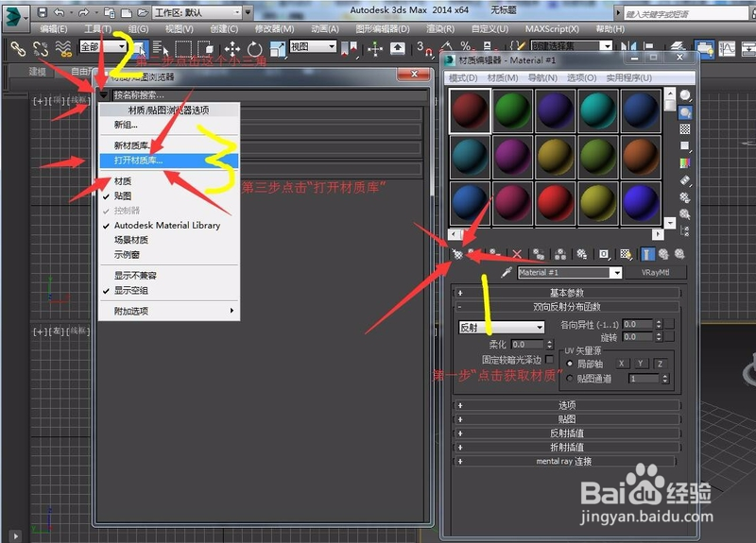756x543 pixels.
Task: Click the Select by Name list icon
Action: (x=160, y=48)
